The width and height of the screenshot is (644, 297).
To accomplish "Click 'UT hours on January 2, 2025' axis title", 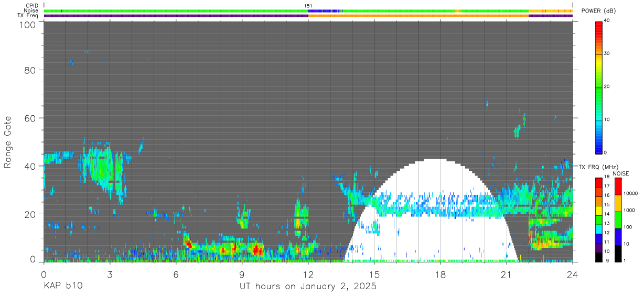I will coord(308,287).
